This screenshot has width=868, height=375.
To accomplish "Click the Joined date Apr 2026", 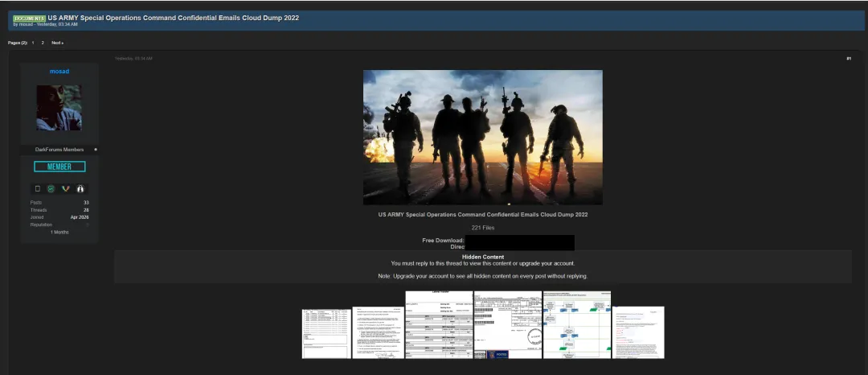I will pyautogui.click(x=80, y=218).
